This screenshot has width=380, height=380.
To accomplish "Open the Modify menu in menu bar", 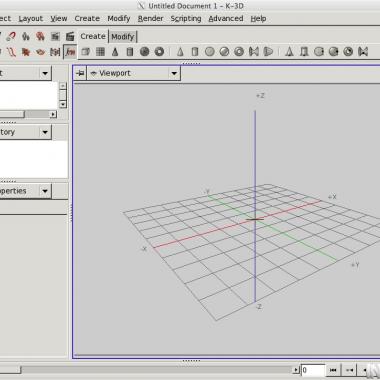I will tap(119, 19).
